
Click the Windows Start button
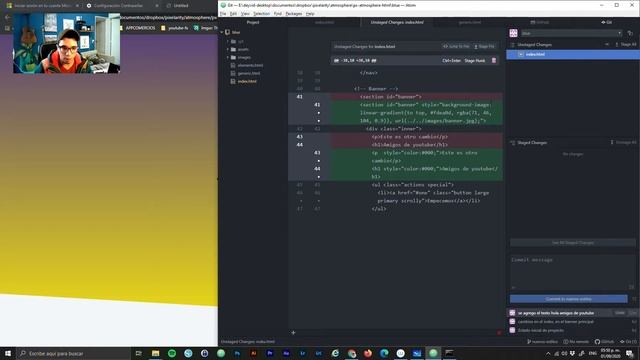point(8,353)
